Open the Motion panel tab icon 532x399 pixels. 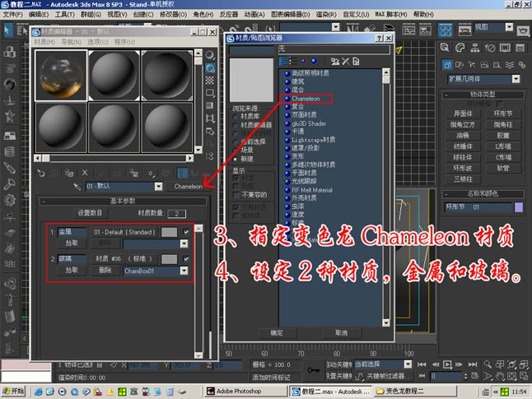[490, 48]
